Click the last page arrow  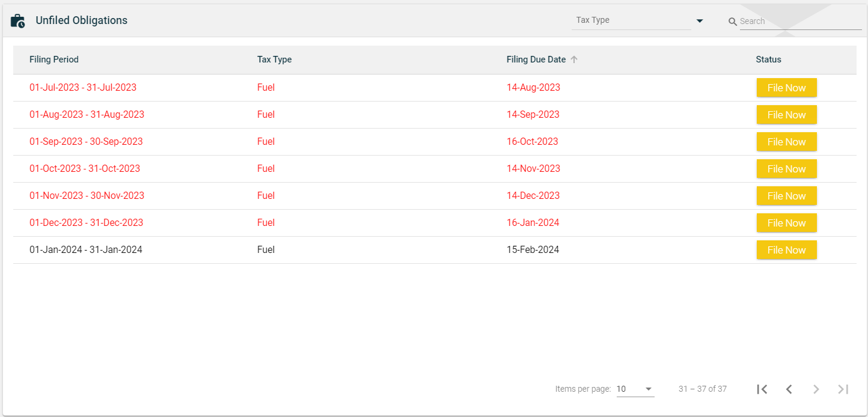point(843,389)
